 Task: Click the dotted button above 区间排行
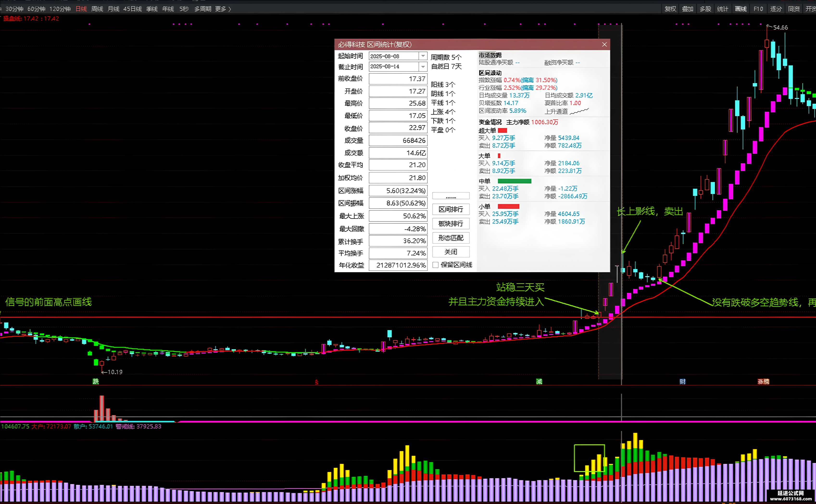click(451, 196)
